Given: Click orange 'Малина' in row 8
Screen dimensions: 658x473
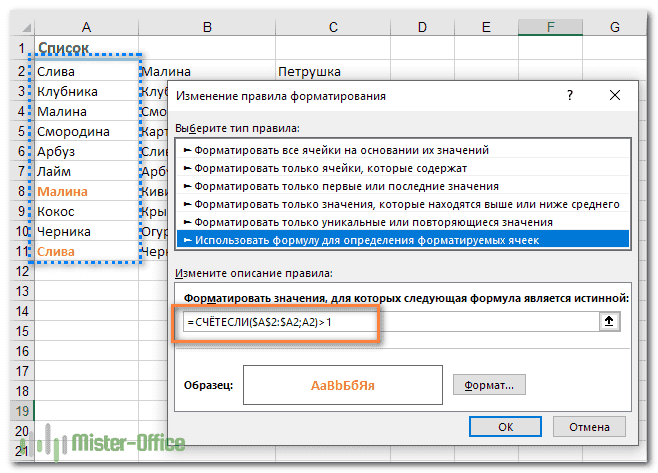Looking at the screenshot, I should pos(86,191).
